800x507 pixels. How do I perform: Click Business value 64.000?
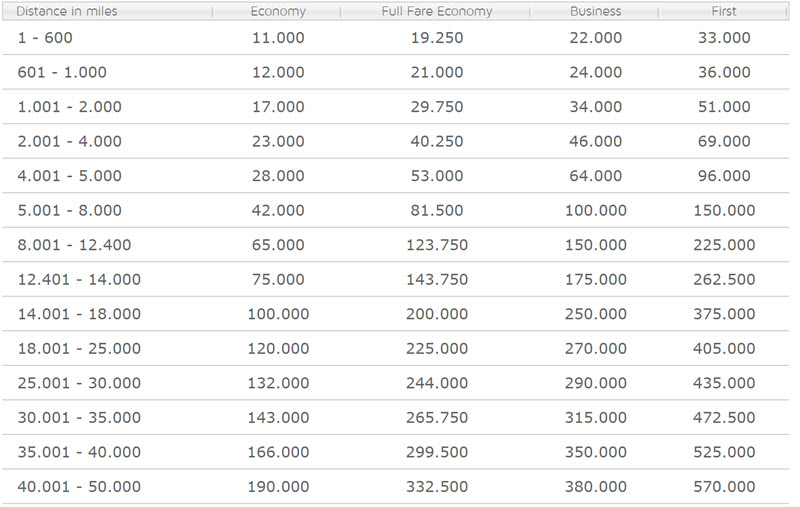(x=595, y=176)
